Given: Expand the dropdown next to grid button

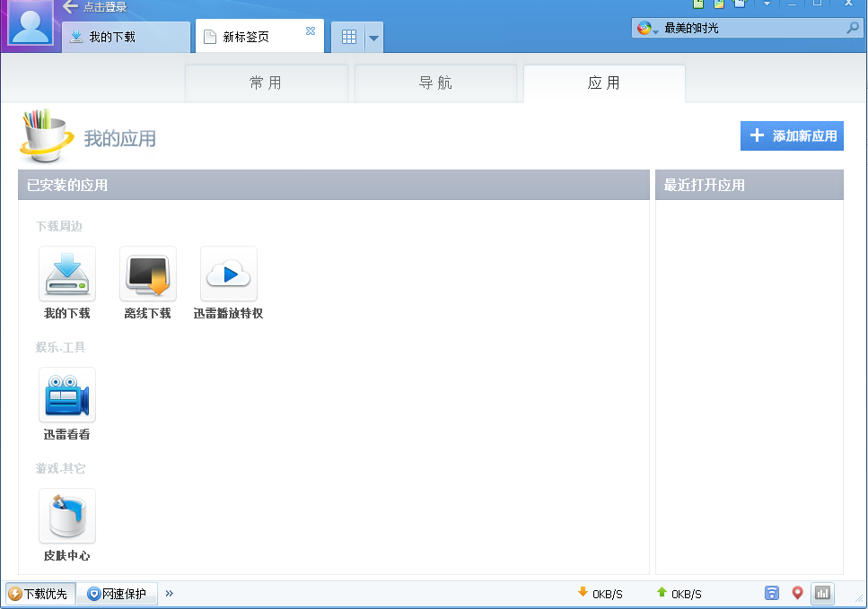Looking at the screenshot, I should coord(374,38).
